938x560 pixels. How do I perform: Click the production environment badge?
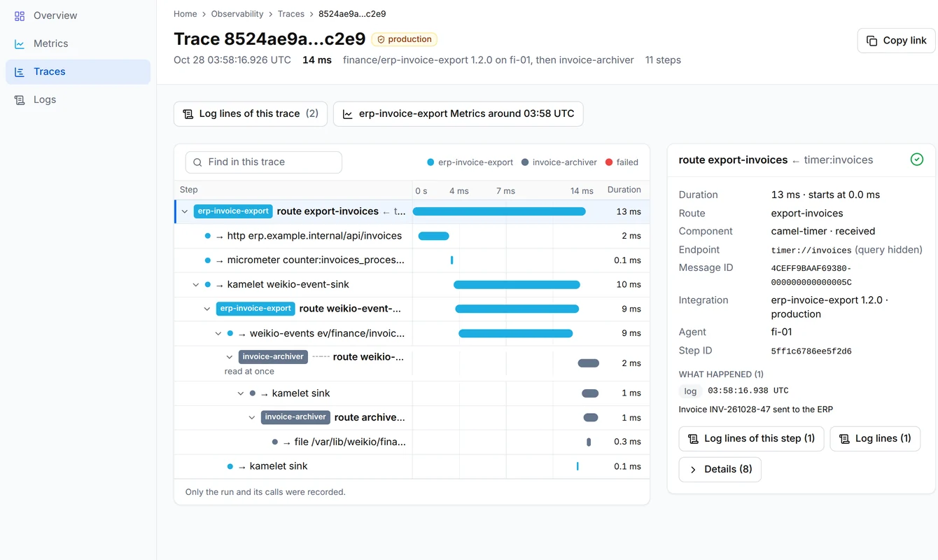[404, 40]
